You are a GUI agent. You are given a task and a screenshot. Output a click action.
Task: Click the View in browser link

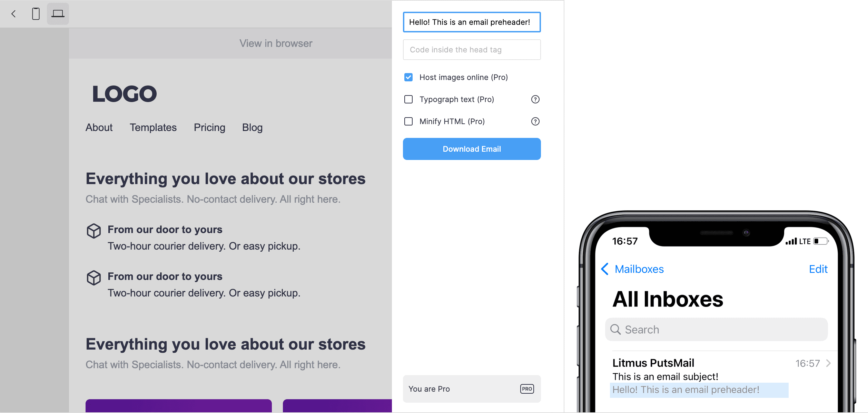pos(276,43)
